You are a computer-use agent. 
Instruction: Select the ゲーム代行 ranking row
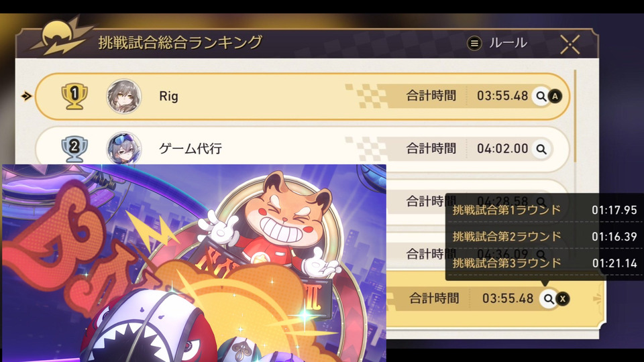[x=303, y=147]
